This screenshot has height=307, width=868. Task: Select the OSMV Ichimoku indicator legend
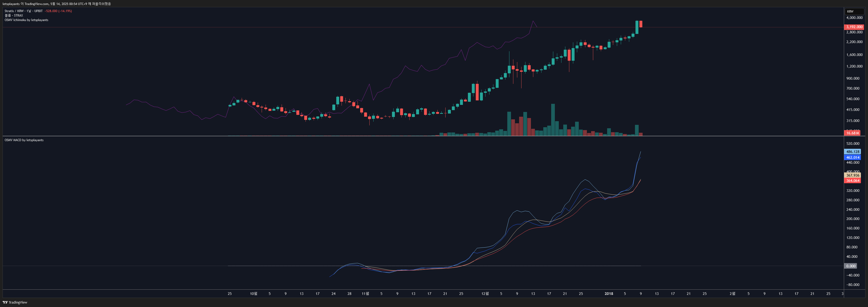tap(26, 20)
